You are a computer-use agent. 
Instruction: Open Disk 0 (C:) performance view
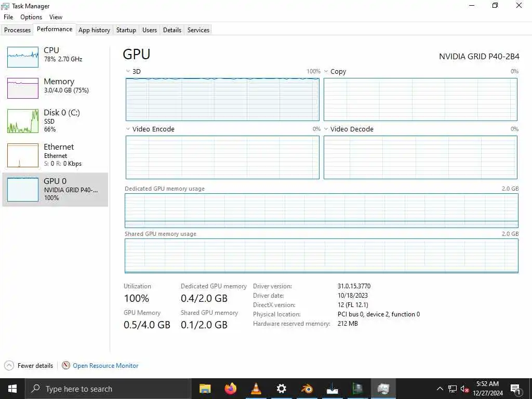tap(55, 121)
